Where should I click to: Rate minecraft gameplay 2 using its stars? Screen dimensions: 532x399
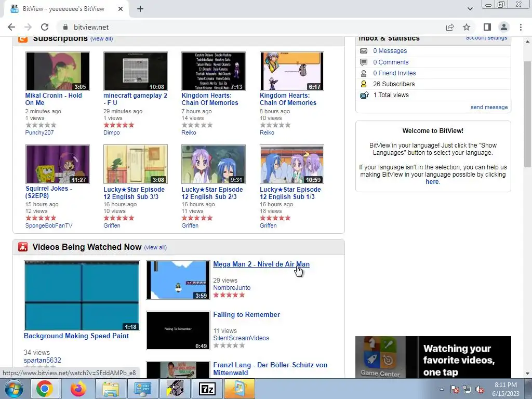(119, 125)
